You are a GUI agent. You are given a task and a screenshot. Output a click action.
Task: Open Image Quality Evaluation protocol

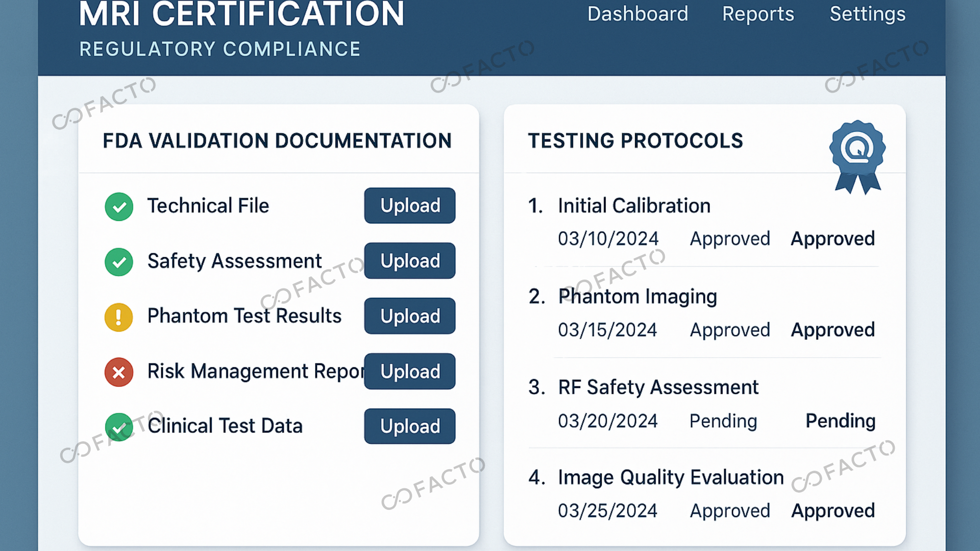pyautogui.click(x=670, y=478)
